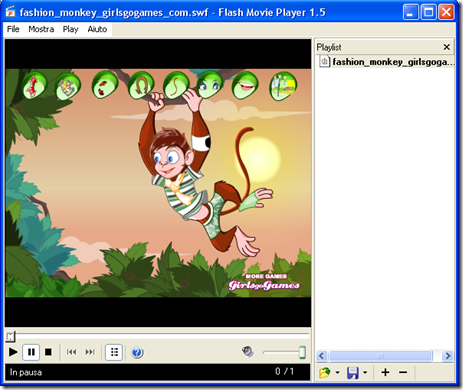This screenshot has width=463, height=390.
Task: Click the Pause button
Action: point(31,352)
